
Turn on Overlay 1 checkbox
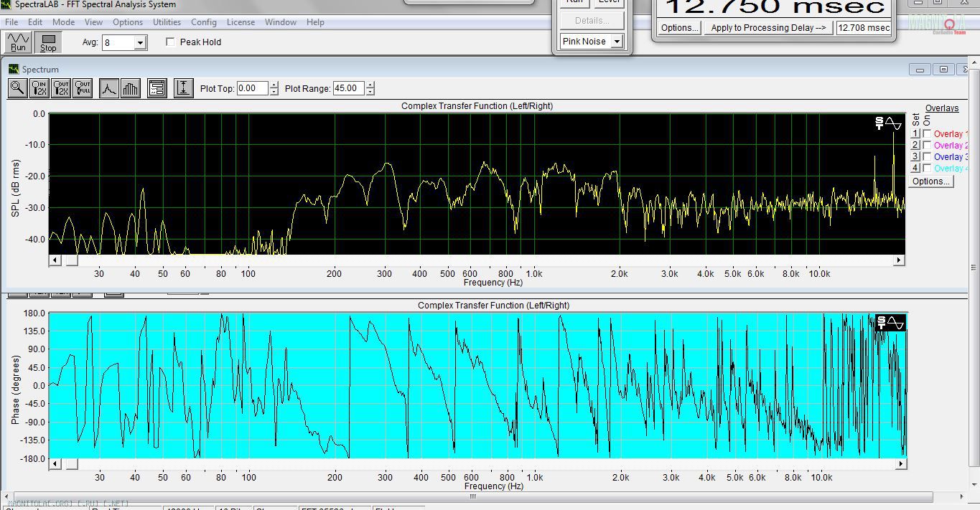point(927,133)
